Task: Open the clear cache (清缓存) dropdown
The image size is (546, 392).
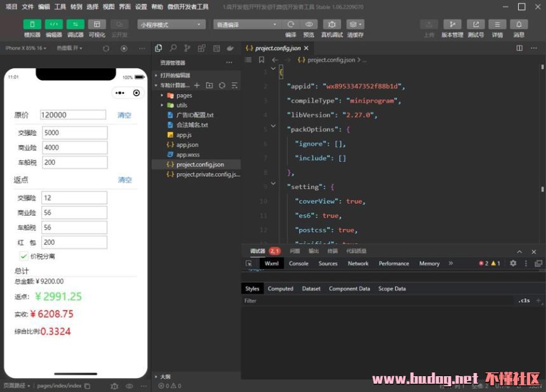Action: coord(355,24)
